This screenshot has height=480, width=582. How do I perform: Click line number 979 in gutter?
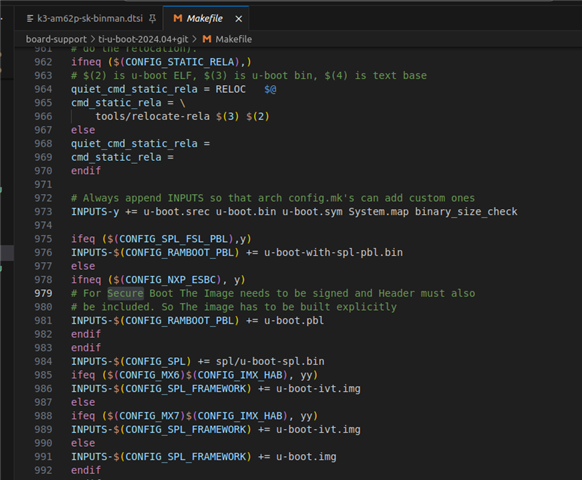(x=43, y=293)
